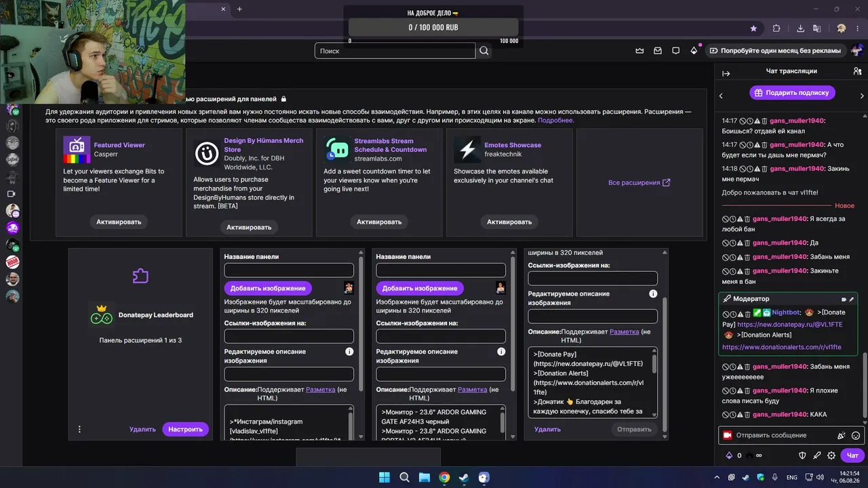
Task: Show the next gift banner with right chevron
Action: pyautogui.click(x=862, y=96)
